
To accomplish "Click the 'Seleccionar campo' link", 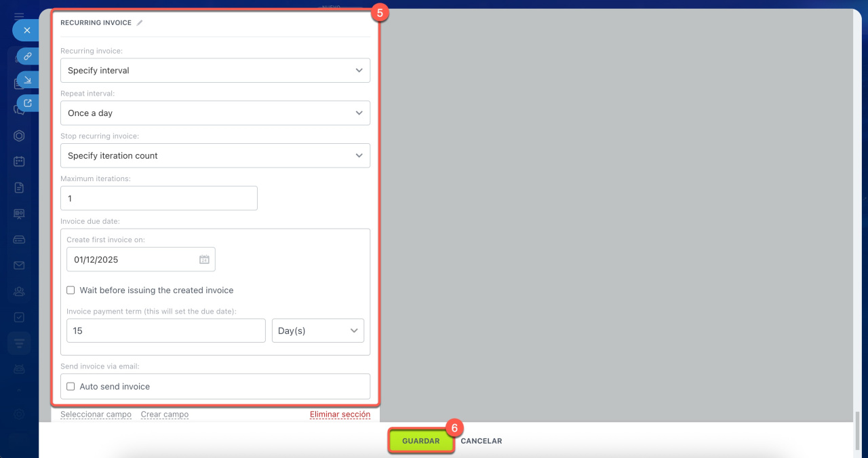I will pyautogui.click(x=96, y=415).
